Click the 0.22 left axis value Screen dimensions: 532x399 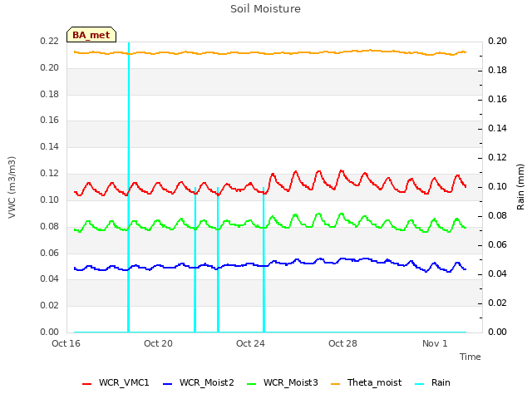(50, 41)
